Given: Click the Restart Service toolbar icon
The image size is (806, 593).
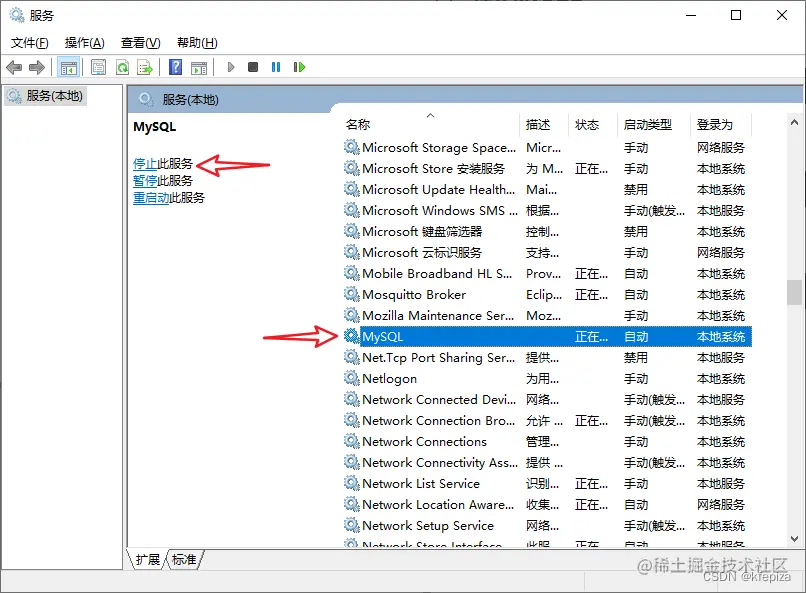Looking at the screenshot, I should coord(299,67).
